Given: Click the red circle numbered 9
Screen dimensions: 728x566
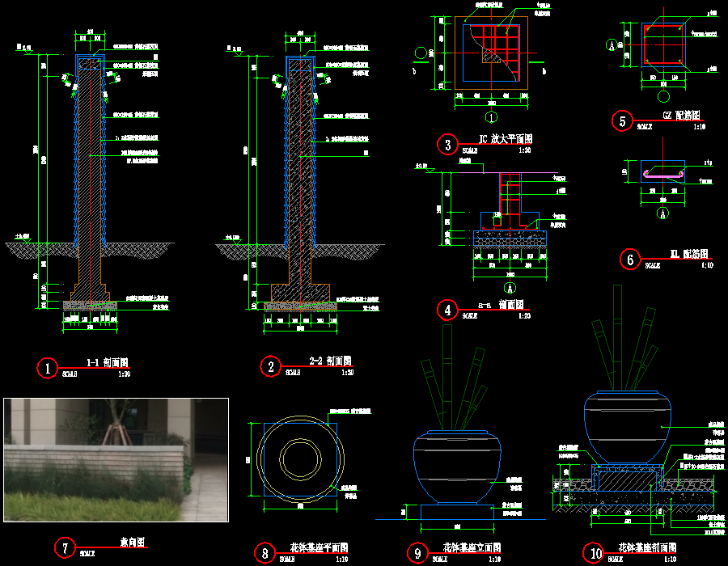Looking at the screenshot, I should coord(417,553).
